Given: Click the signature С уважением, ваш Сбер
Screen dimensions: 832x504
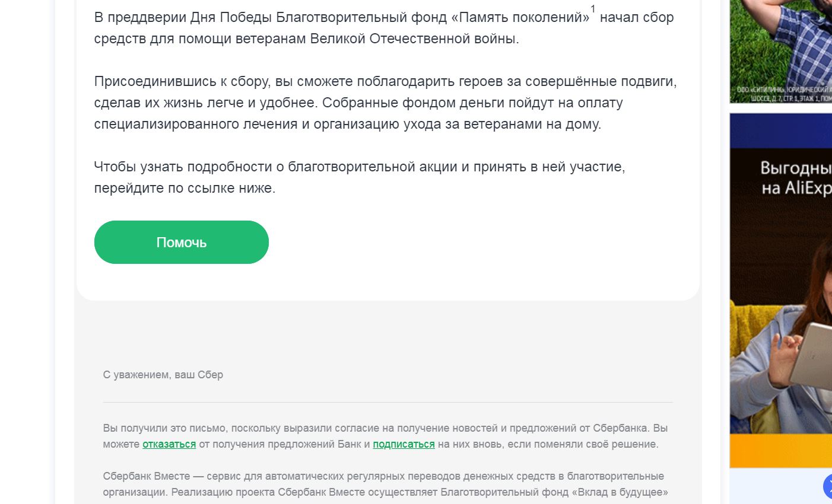Looking at the screenshot, I should 163,375.
